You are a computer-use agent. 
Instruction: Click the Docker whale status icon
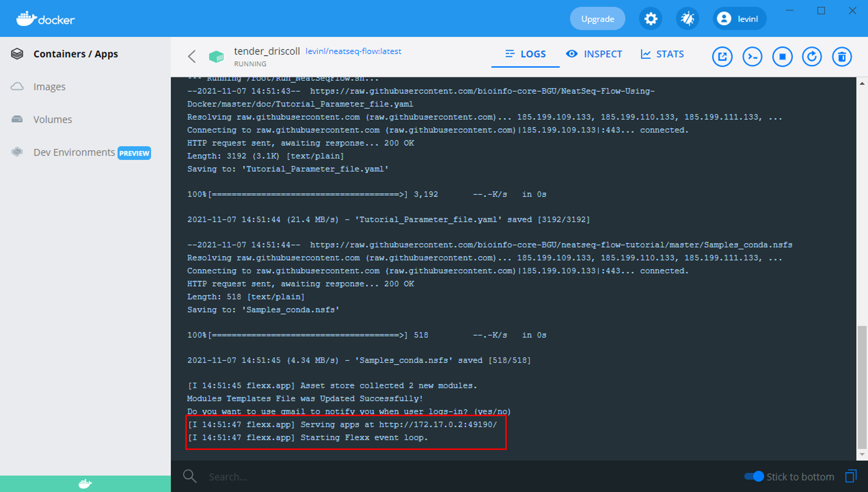[85, 484]
